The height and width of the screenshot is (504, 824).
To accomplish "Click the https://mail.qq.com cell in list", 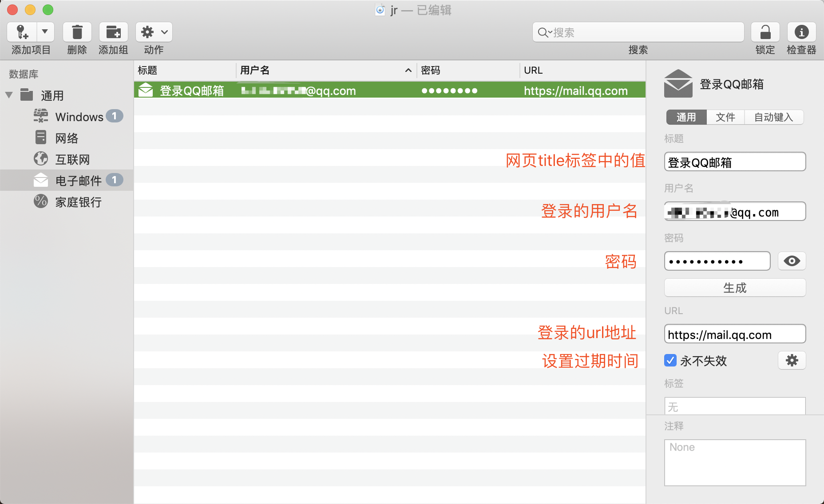I will 576,91.
